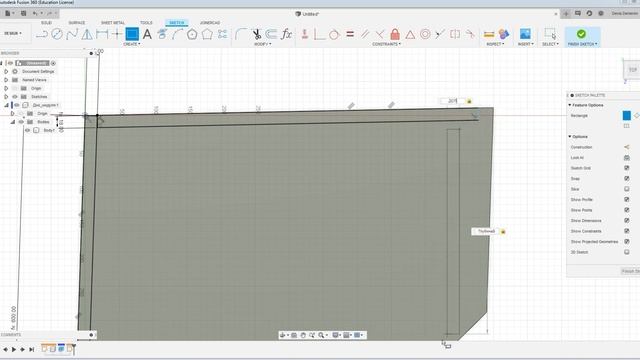Viewport: 640px width, 360px height.
Task: Switch to the Solid tab
Action: click(x=46, y=23)
